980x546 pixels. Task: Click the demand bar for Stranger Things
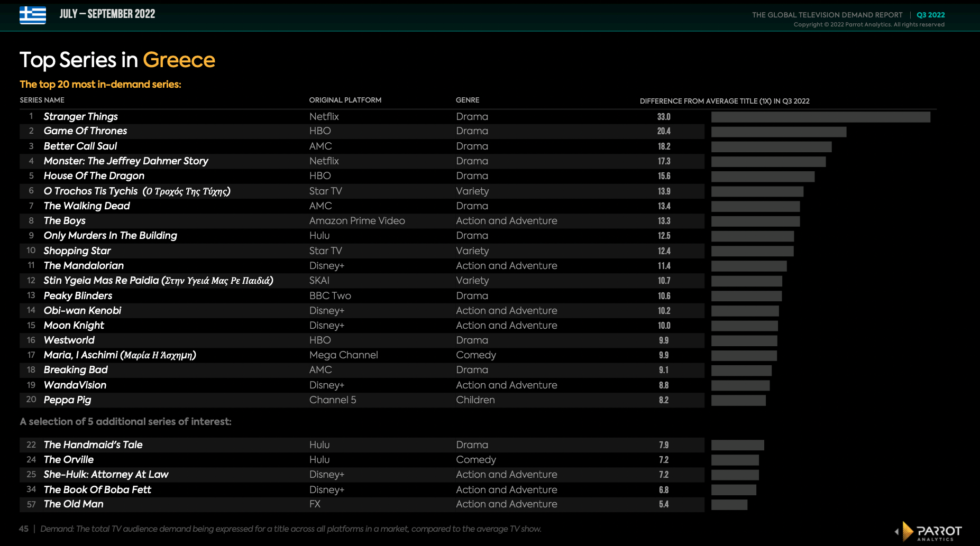[821, 117]
